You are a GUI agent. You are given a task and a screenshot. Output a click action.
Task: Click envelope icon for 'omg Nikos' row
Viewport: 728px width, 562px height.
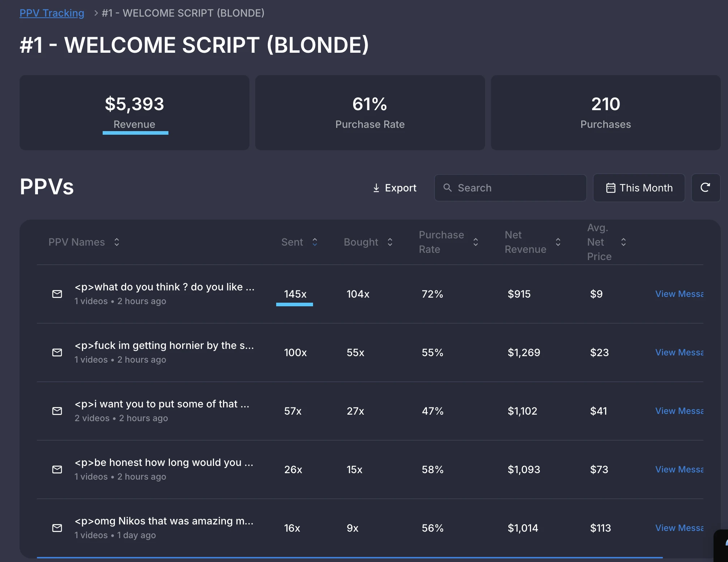click(x=57, y=528)
